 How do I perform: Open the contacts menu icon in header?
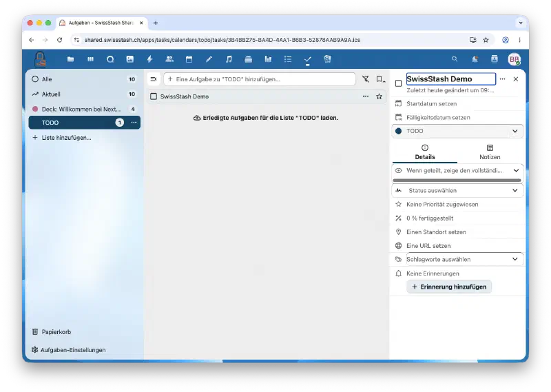pyautogui.click(x=495, y=59)
